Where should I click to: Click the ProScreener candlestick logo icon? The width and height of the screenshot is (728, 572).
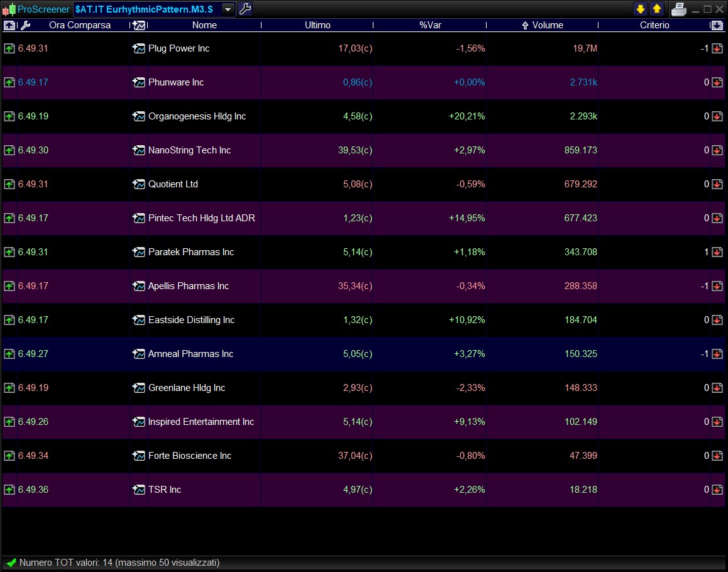[x=9, y=9]
